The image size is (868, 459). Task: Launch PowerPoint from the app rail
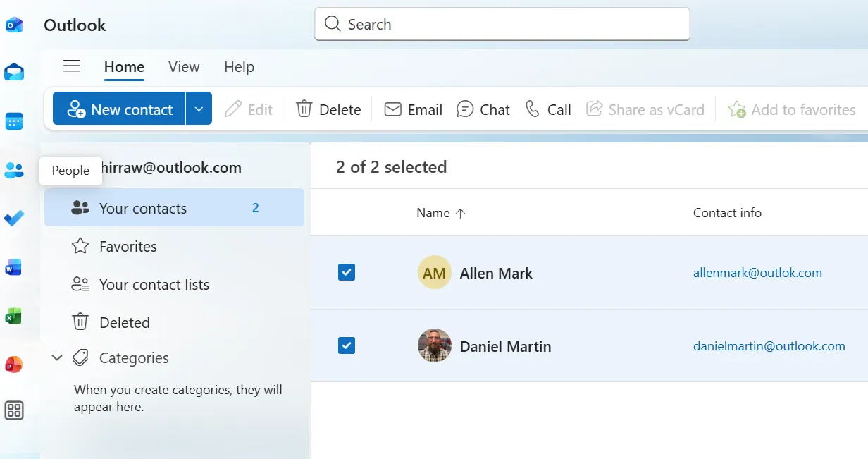point(14,365)
